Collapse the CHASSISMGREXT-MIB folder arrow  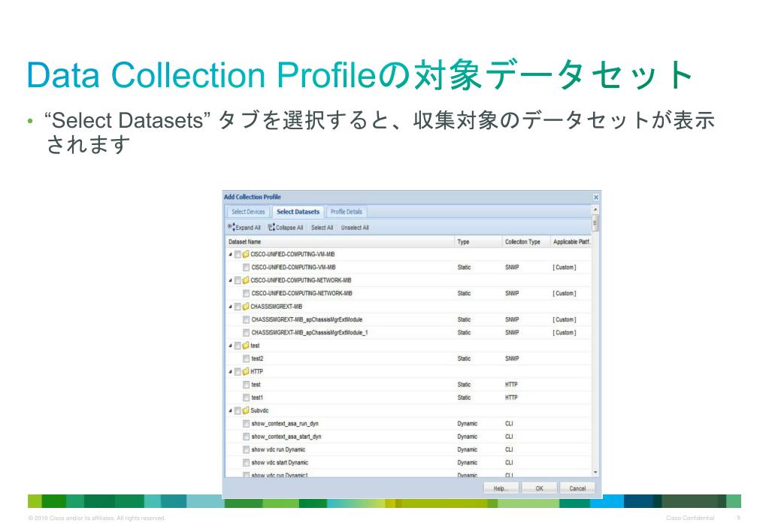click(x=231, y=307)
